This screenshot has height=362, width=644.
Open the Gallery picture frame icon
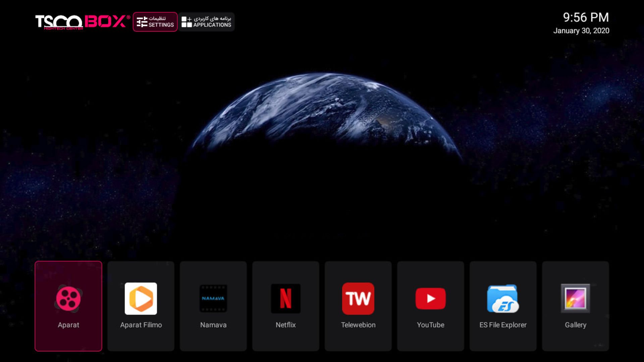tap(576, 298)
